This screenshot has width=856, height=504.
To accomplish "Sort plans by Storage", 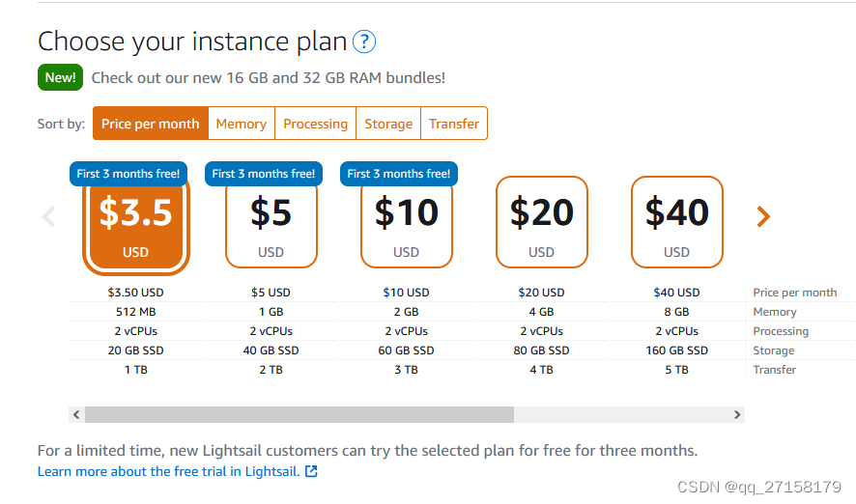I will (x=388, y=124).
